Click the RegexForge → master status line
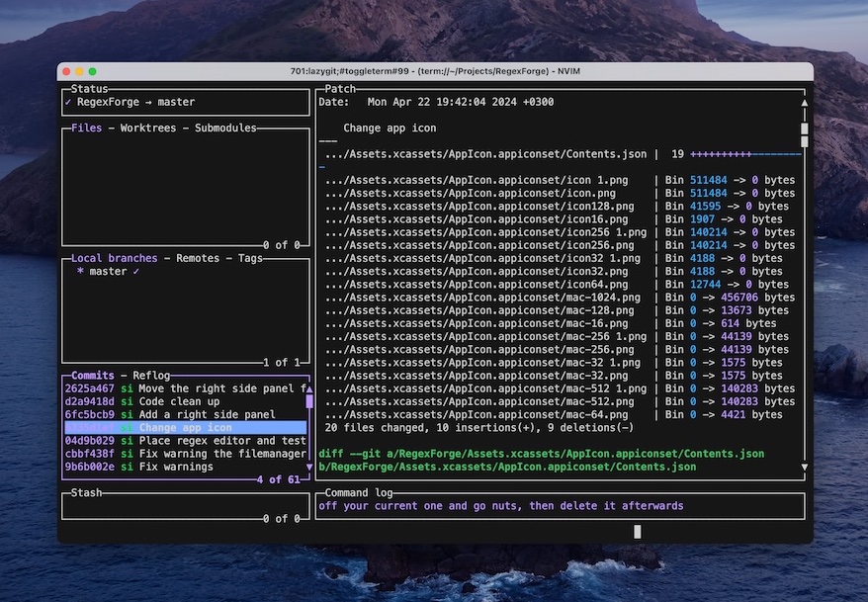Viewport: 868px width, 602px height. pyautogui.click(x=130, y=102)
